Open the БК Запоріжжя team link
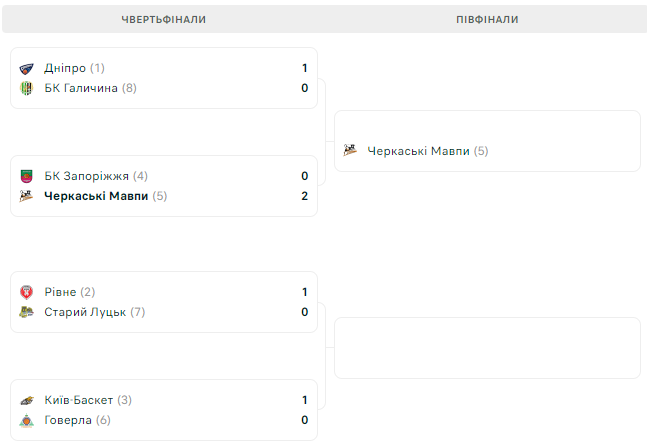Viewport: 647px width, 447px height. [87, 176]
